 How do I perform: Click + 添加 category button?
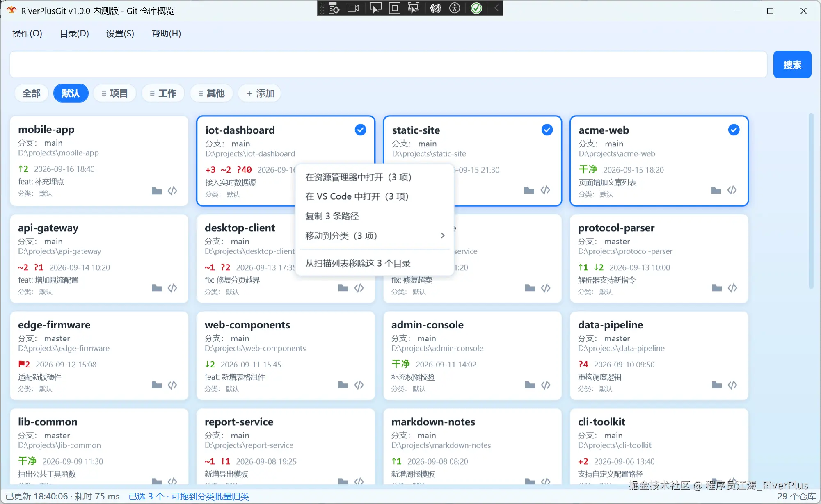(260, 94)
